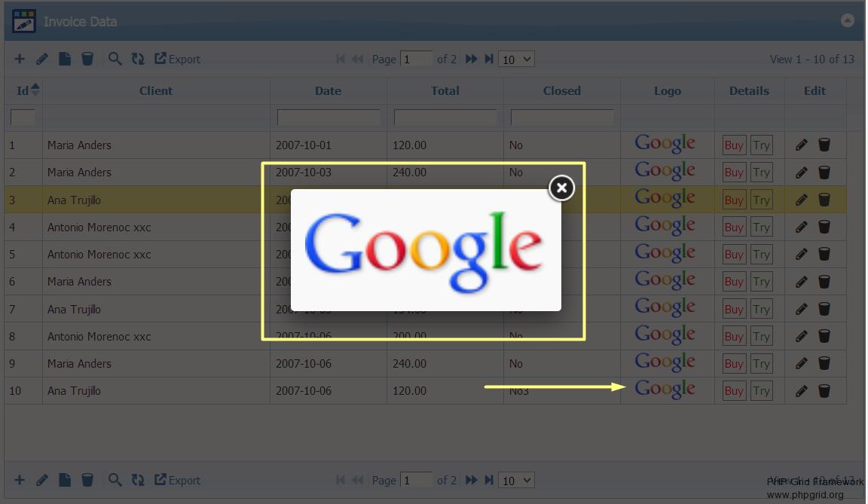Click the Google logo thumbnail in row 10

click(x=665, y=389)
